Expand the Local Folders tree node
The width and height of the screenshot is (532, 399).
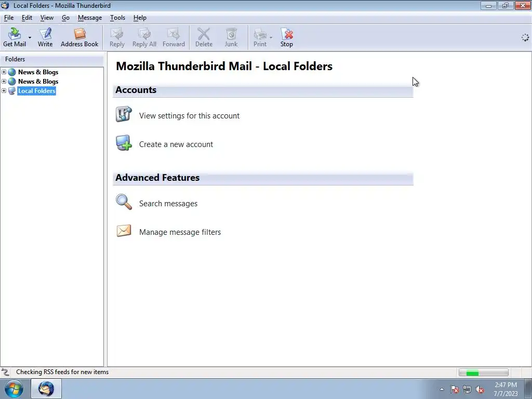click(x=4, y=90)
